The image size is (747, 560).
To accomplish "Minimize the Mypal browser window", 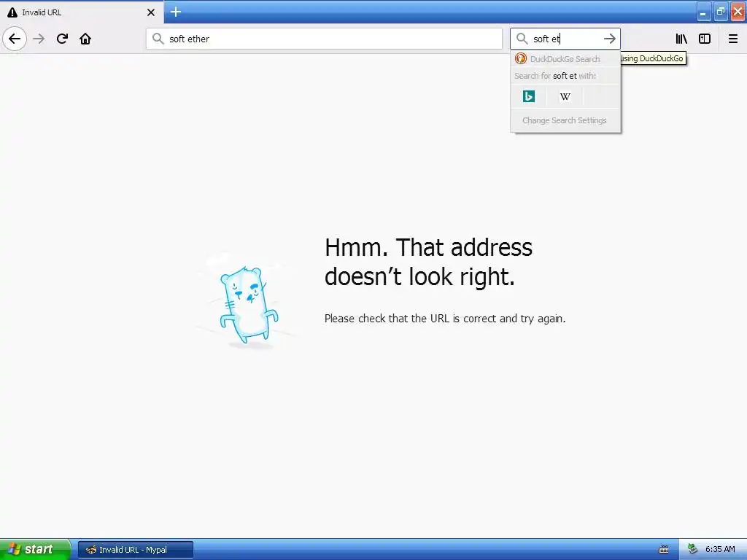I will (703, 12).
